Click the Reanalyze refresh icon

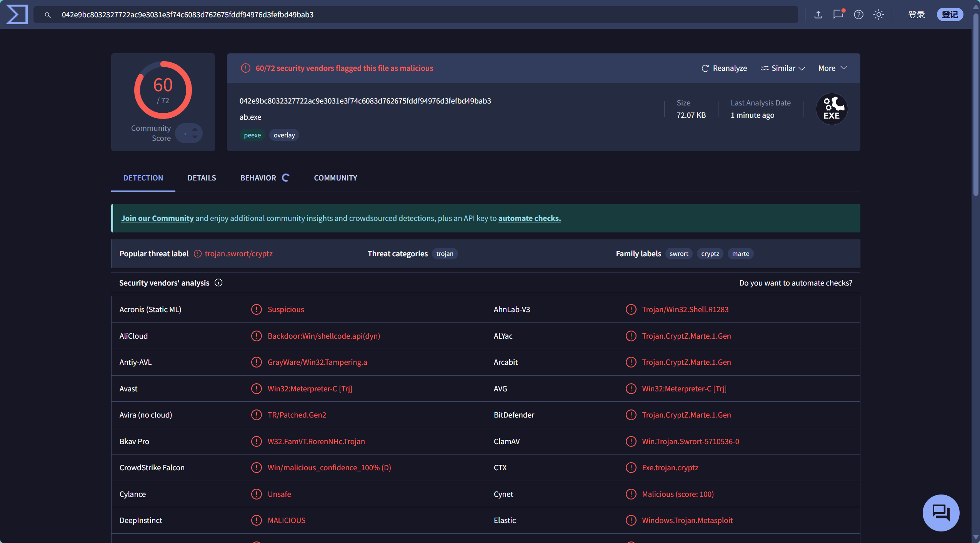click(705, 68)
